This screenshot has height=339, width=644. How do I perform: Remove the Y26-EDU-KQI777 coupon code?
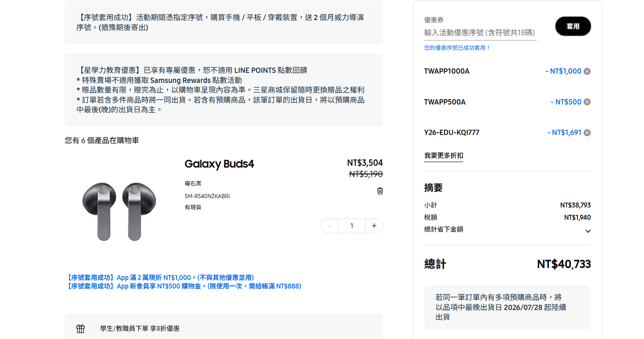tap(587, 133)
